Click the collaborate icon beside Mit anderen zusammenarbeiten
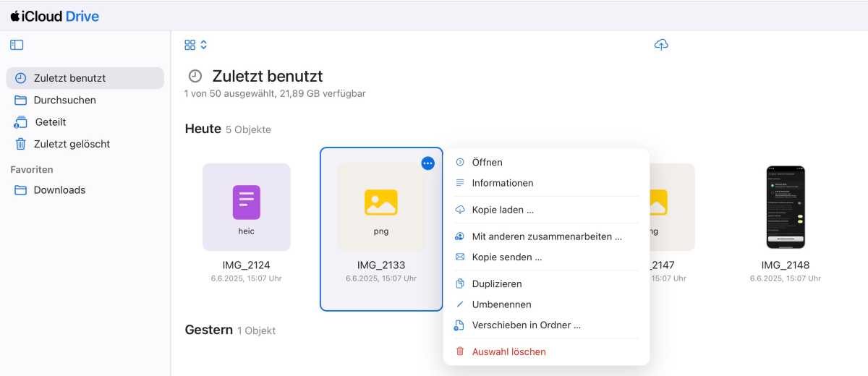The height and width of the screenshot is (376, 868). (x=459, y=236)
